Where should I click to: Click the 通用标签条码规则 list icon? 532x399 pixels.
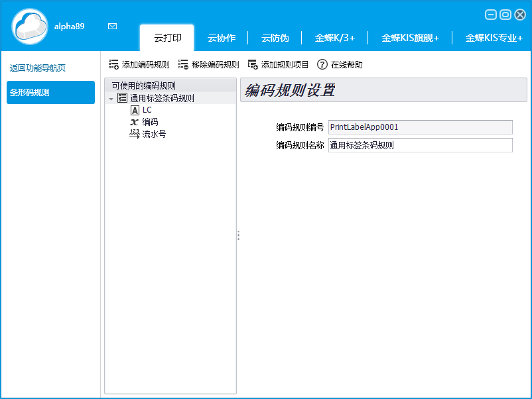pyautogui.click(x=122, y=98)
